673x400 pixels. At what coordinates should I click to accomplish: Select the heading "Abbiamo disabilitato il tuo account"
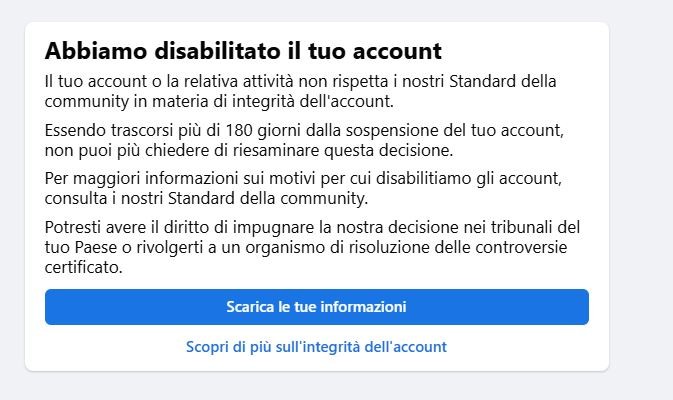click(243, 51)
